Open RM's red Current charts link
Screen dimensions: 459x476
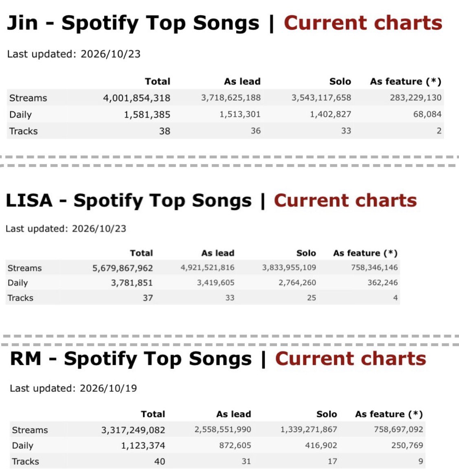[351, 359]
